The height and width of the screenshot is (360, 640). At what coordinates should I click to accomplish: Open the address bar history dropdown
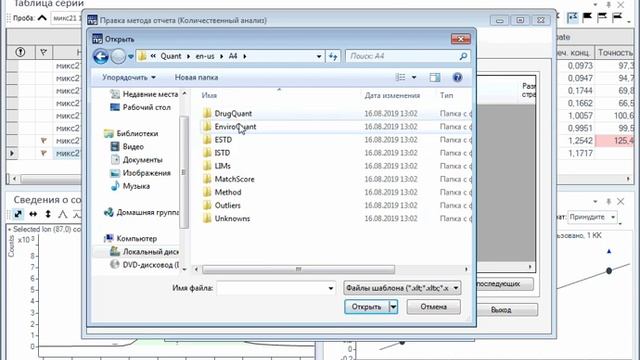pyautogui.click(x=319, y=56)
